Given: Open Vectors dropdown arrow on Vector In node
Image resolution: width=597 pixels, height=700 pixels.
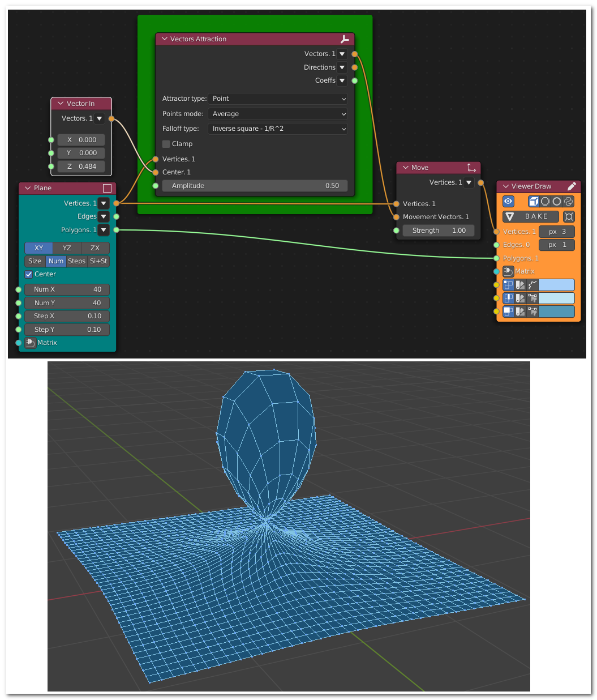Looking at the screenshot, I should point(100,118).
